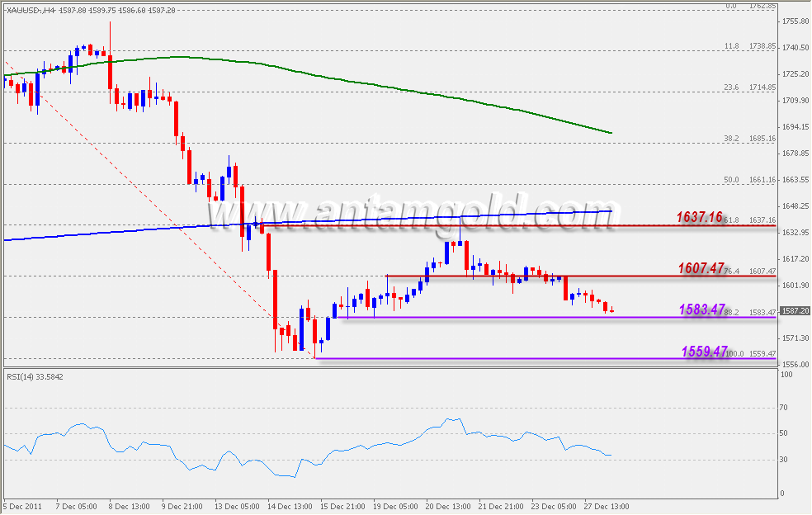
Task: Click the 13 Dec 05:00 time label
Action: tap(237, 506)
